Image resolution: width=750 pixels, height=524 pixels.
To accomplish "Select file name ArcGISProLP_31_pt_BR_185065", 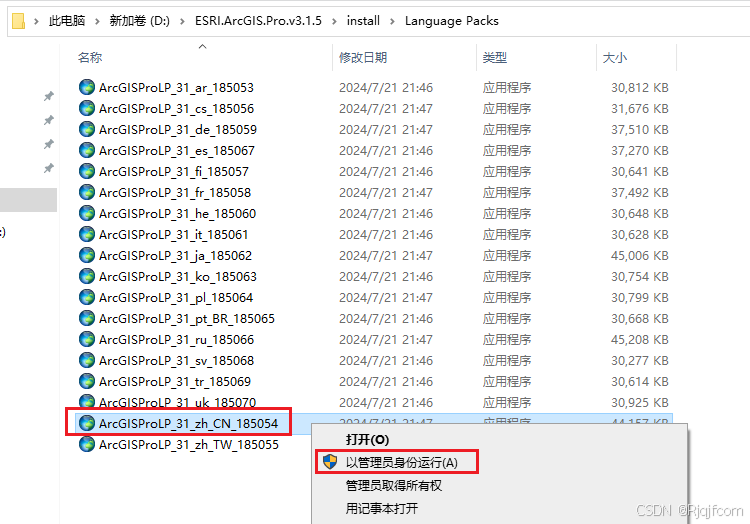I will tap(187, 318).
